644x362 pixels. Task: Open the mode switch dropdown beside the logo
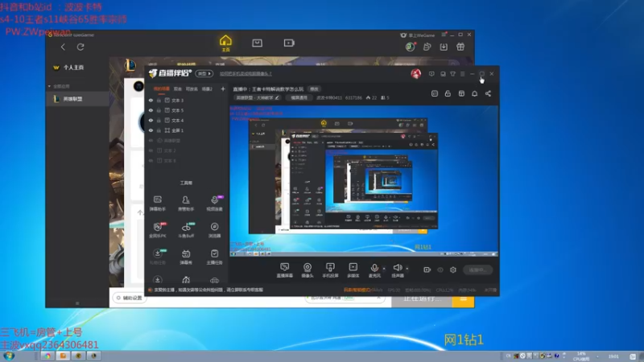pos(204,74)
